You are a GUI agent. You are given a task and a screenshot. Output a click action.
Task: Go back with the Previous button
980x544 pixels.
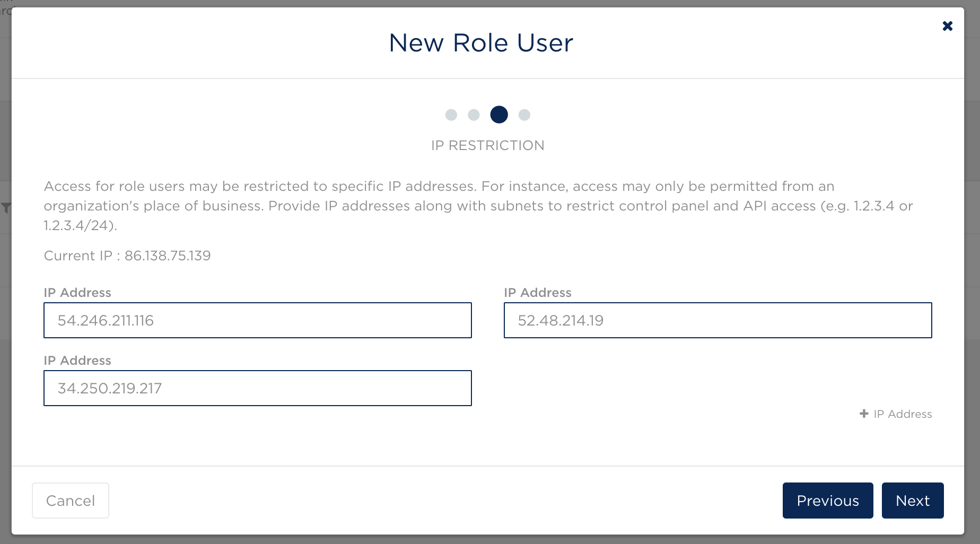(x=828, y=501)
